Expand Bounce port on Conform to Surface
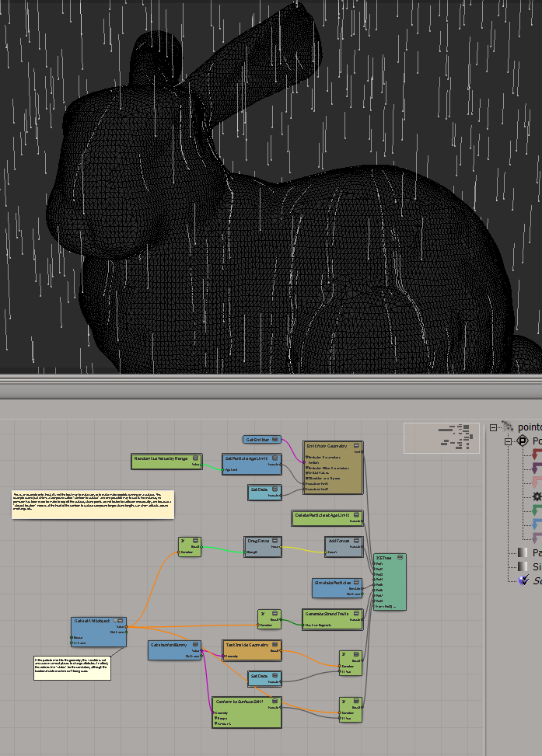This screenshot has width=542, height=756. click(x=215, y=717)
